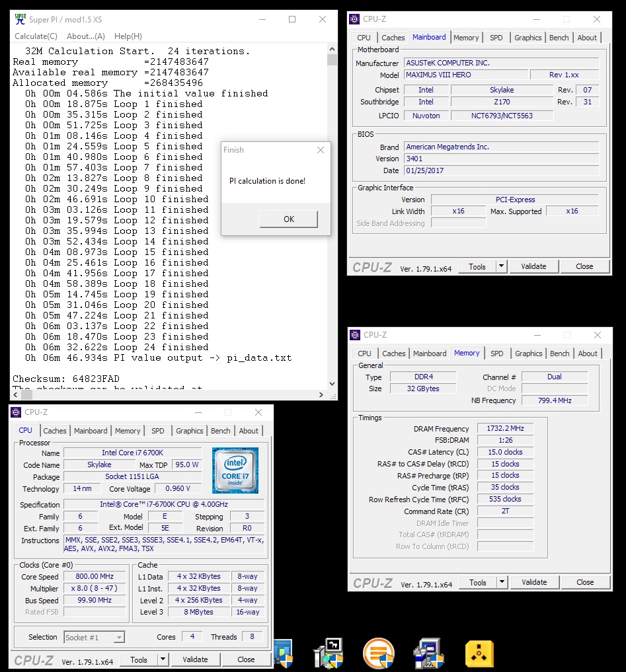Viewport: 626px width, 672px height.
Task: Open the yellow block desktop icon
Action: coord(479,654)
